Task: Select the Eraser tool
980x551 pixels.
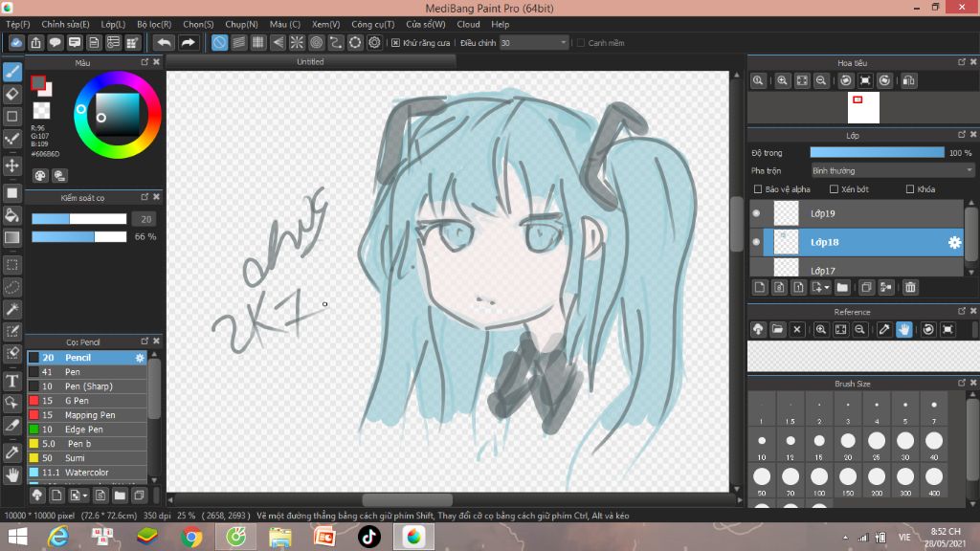Action: pyautogui.click(x=11, y=95)
